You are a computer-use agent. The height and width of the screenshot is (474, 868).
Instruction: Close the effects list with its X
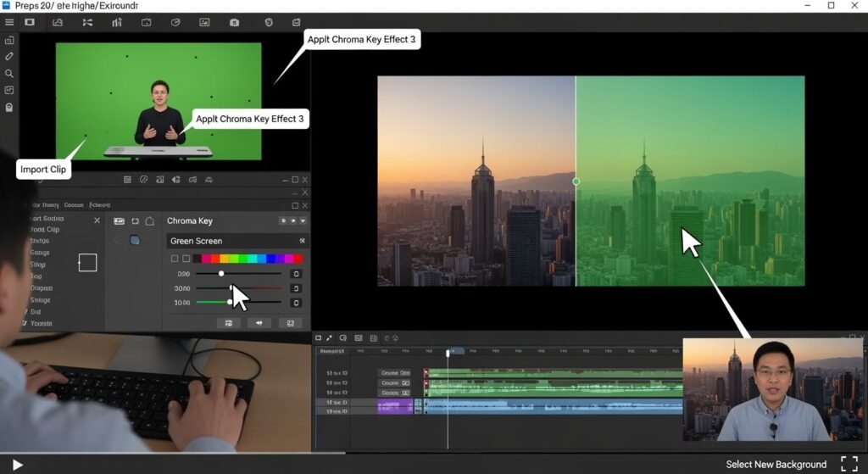97,220
